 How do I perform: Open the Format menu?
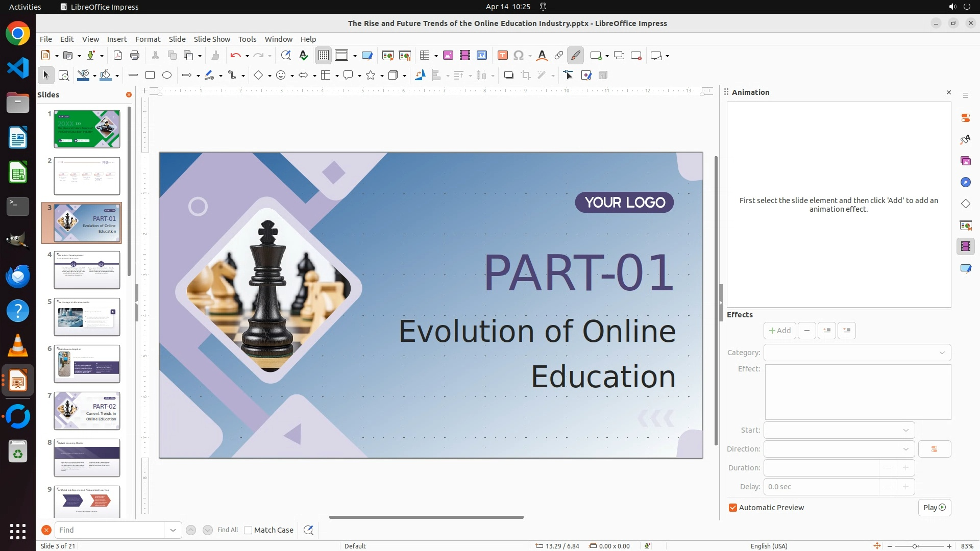click(148, 39)
